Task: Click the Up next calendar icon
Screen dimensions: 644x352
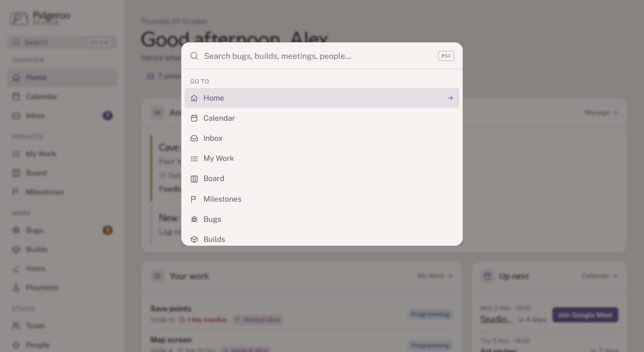Action: coord(487,276)
